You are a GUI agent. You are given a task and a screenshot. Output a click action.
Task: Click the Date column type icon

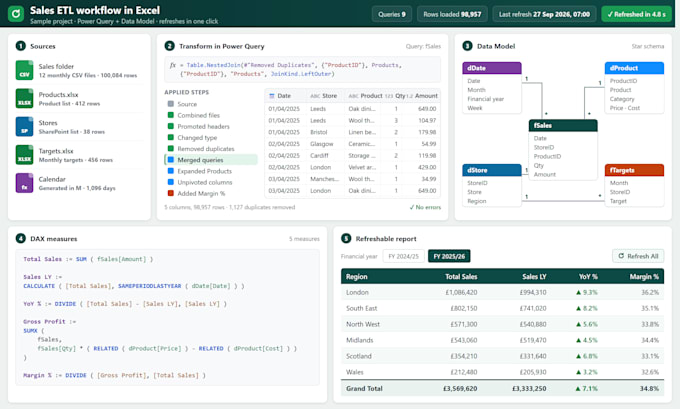[x=272, y=96]
